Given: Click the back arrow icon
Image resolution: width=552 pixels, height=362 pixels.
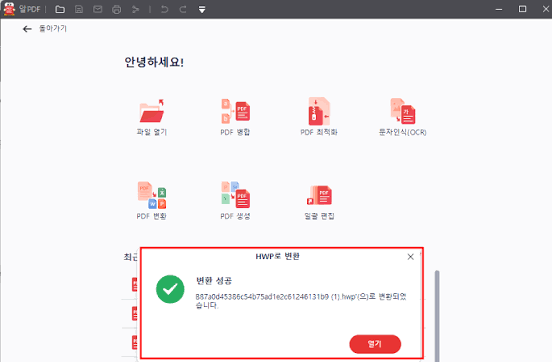Looking at the screenshot, I should pos(27,29).
